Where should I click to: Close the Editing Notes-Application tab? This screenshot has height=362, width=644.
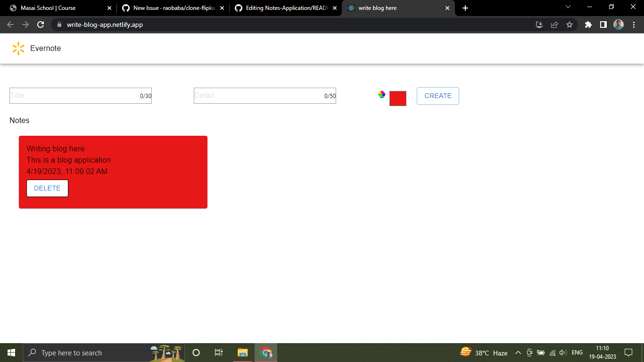335,8
